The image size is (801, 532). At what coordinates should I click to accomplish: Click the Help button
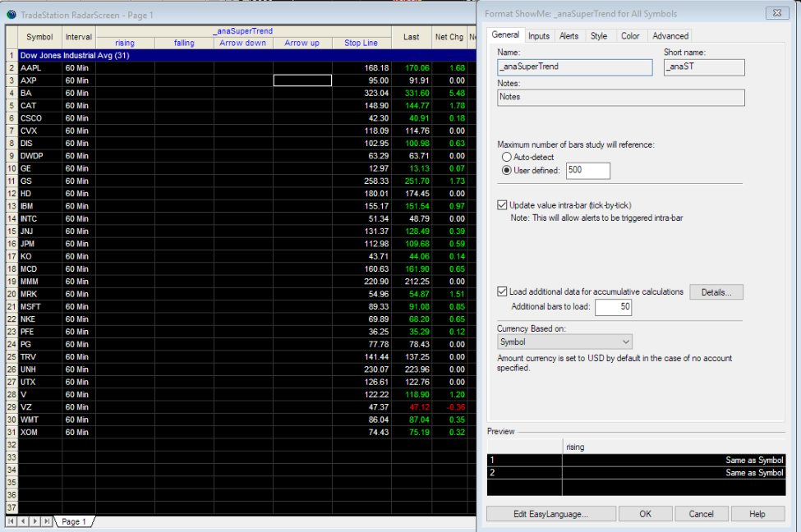pyautogui.click(x=757, y=514)
